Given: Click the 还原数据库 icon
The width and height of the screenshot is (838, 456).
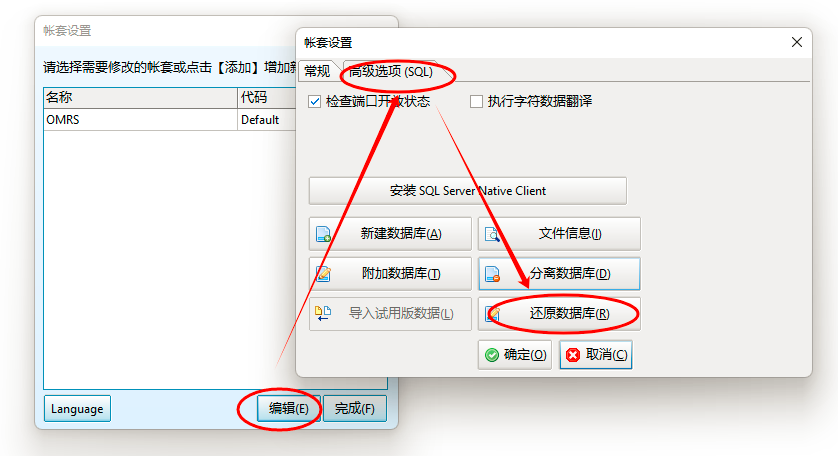Looking at the screenshot, I should point(492,314).
